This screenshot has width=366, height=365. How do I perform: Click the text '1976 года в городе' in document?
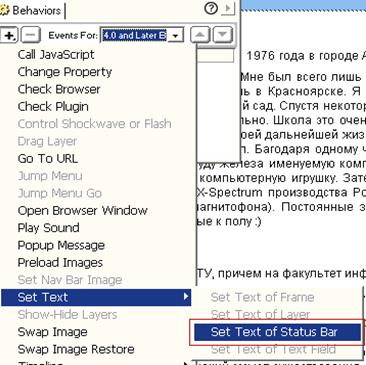pyautogui.click(x=302, y=56)
